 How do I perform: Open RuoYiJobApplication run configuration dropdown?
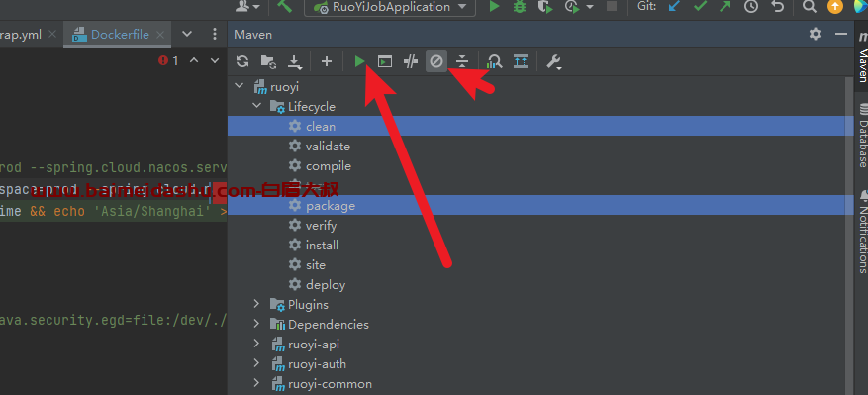390,7
